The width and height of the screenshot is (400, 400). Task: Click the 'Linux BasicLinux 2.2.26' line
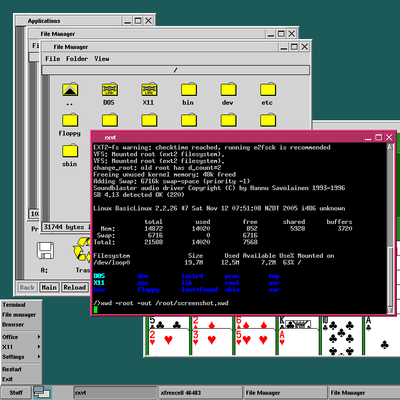point(219,208)
